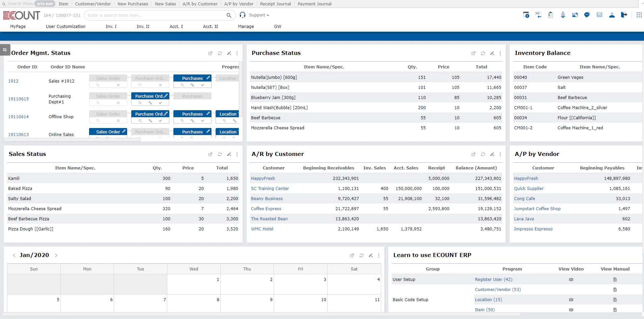Open order 19110614 link
The image size is (644, 319).
click(x=19, y=117)
